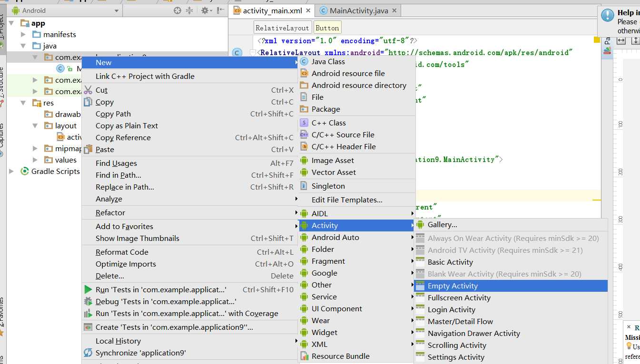Choose Basic Activity in submenu

click(x=511, y=262)
